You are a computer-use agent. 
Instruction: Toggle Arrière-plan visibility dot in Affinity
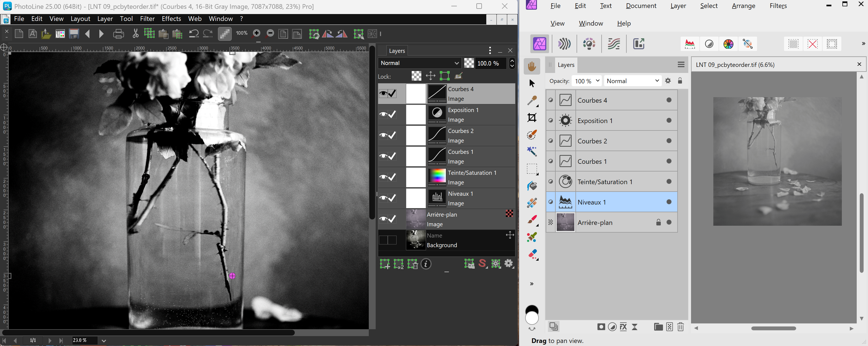tap(669, 222)
